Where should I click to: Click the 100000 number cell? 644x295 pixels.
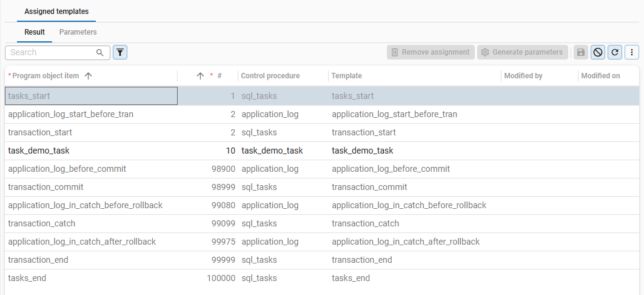click(208, 278)
